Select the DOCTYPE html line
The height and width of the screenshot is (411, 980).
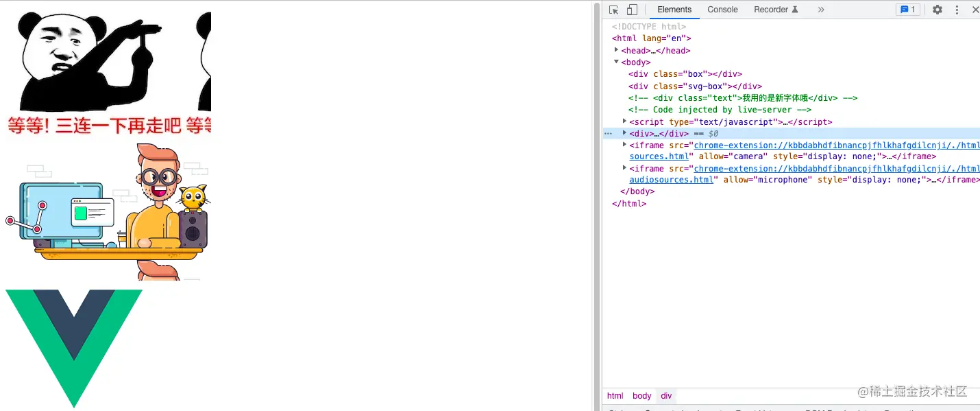pos(649,27)
